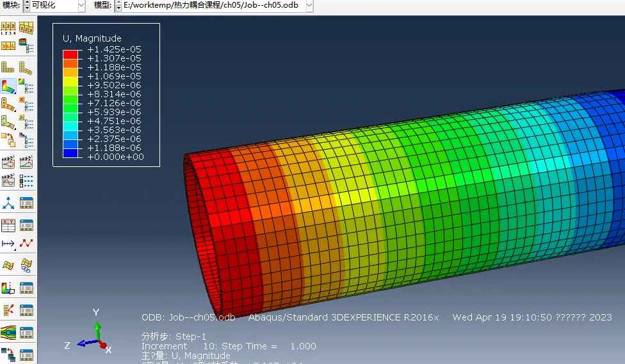Start the Animate Scale Factor tool
The height and width of the screenshot is (364, 625).
pyautogui.click(x=8, y=162)
